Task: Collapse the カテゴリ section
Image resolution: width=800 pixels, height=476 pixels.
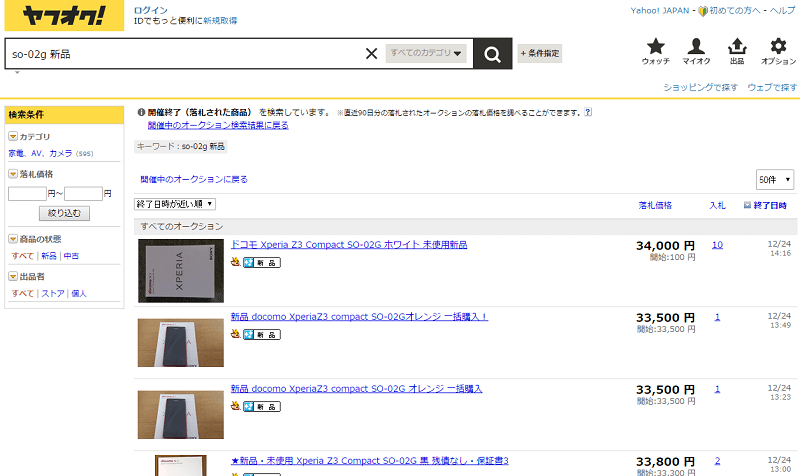Action: [x=13, y=136]
